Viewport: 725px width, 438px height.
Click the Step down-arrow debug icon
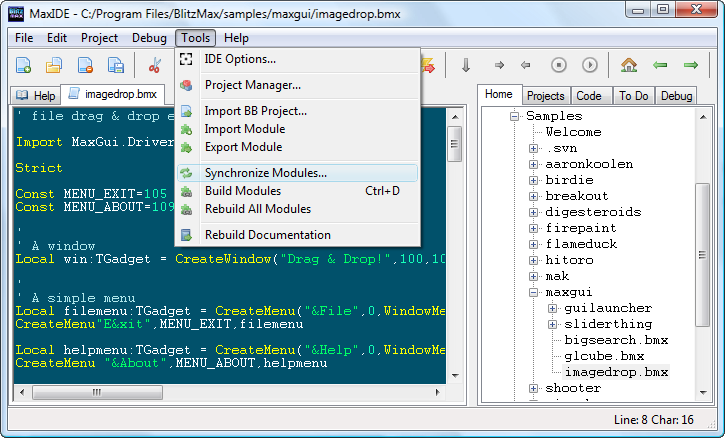(466, 65)
